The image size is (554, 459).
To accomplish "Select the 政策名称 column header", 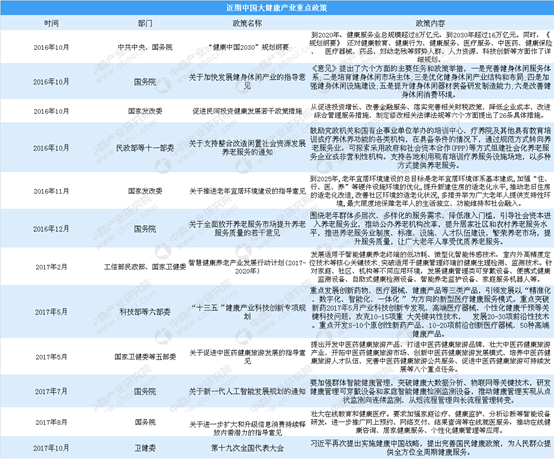I will click(x=247, y=23).
